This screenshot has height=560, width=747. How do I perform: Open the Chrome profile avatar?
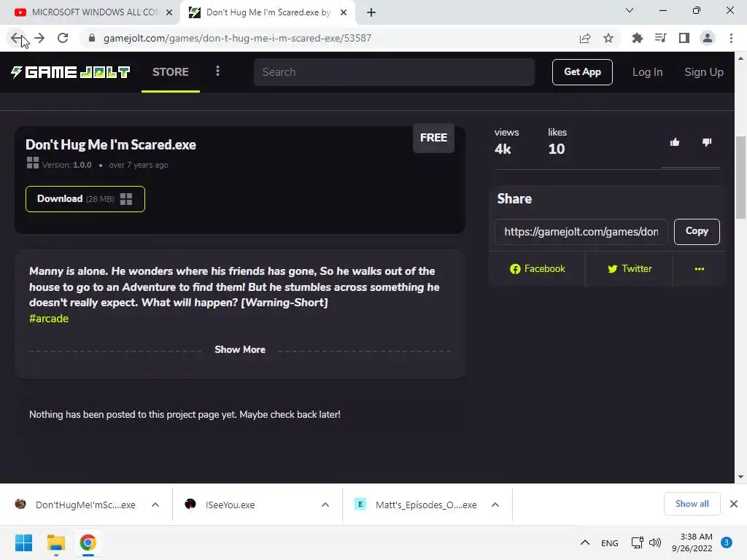(x=708, y=38)
